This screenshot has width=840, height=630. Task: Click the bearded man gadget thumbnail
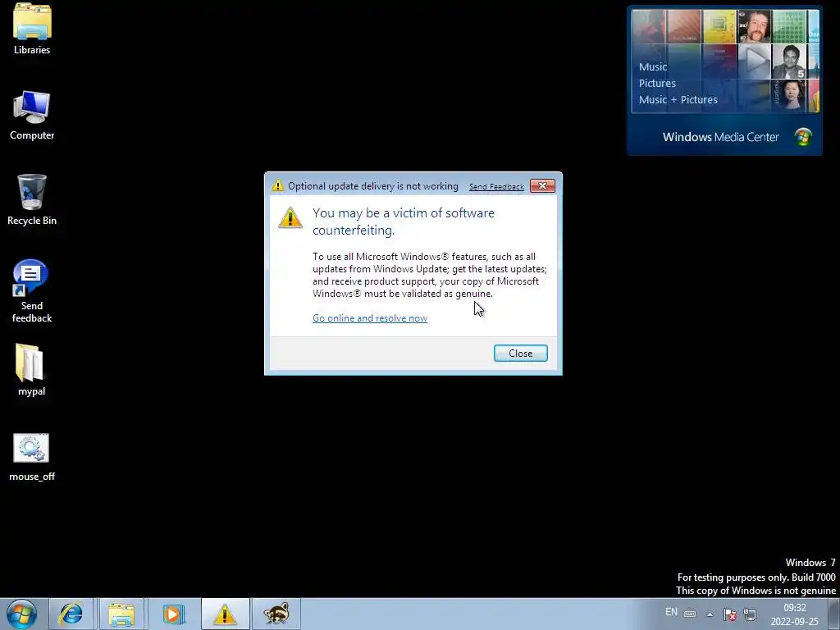click(755, 26)
